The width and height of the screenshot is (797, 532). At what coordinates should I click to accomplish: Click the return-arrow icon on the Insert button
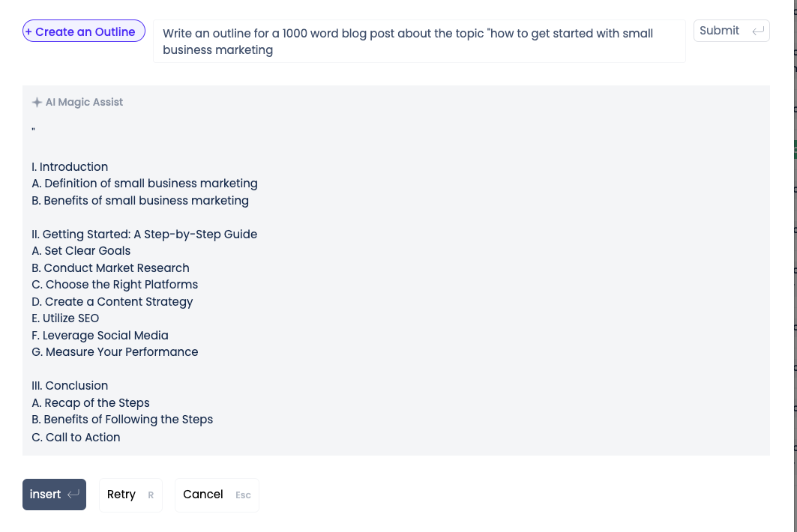tap(73, 495)
